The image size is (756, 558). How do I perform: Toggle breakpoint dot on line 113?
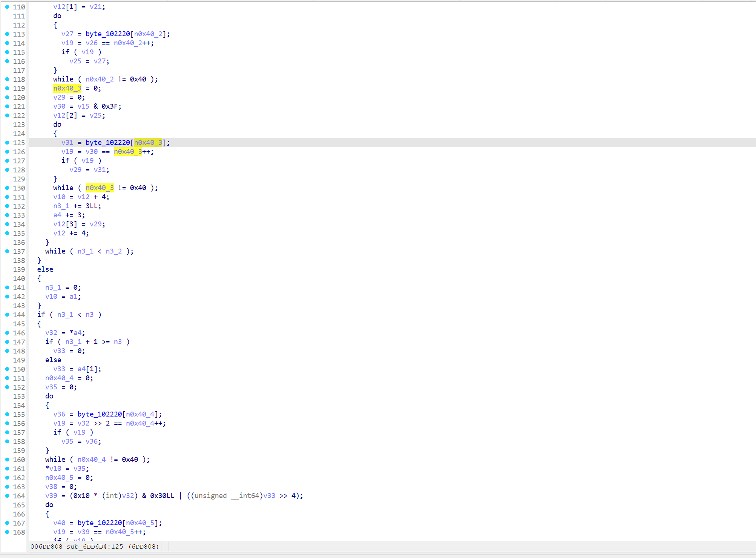[7, 34]
